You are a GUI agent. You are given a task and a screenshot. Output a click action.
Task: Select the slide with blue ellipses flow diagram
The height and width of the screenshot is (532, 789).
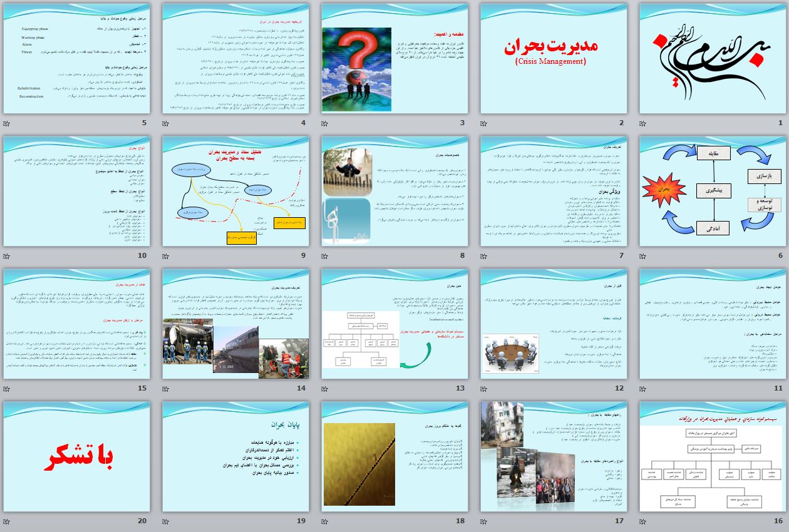point(235,192)
